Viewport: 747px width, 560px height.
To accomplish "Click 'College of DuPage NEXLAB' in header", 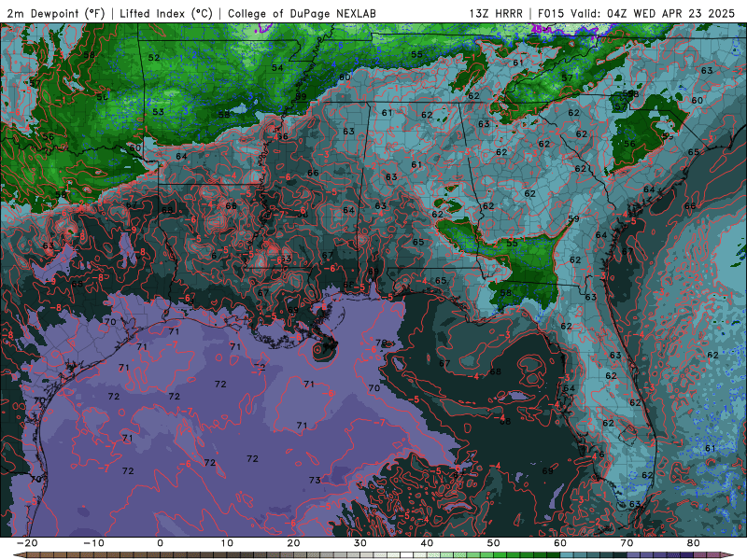I will pos(302,13).
